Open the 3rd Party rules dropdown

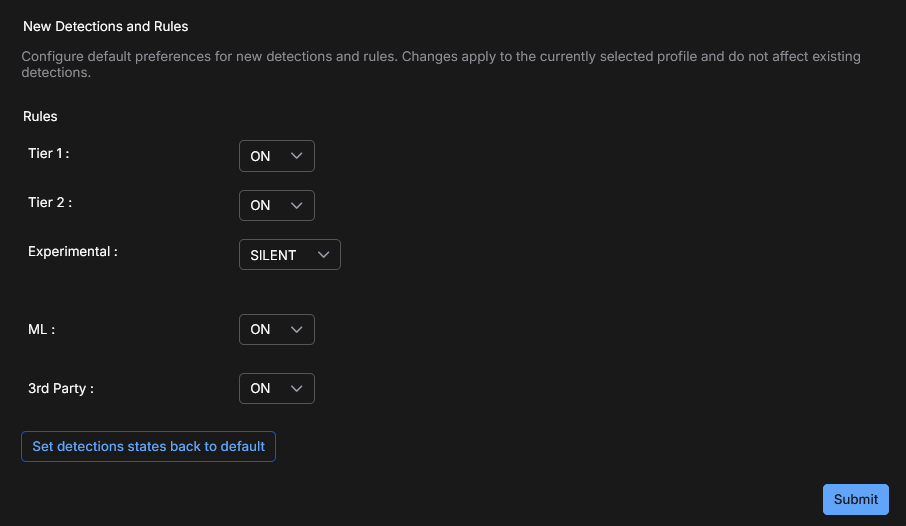[x=276, y=388]
